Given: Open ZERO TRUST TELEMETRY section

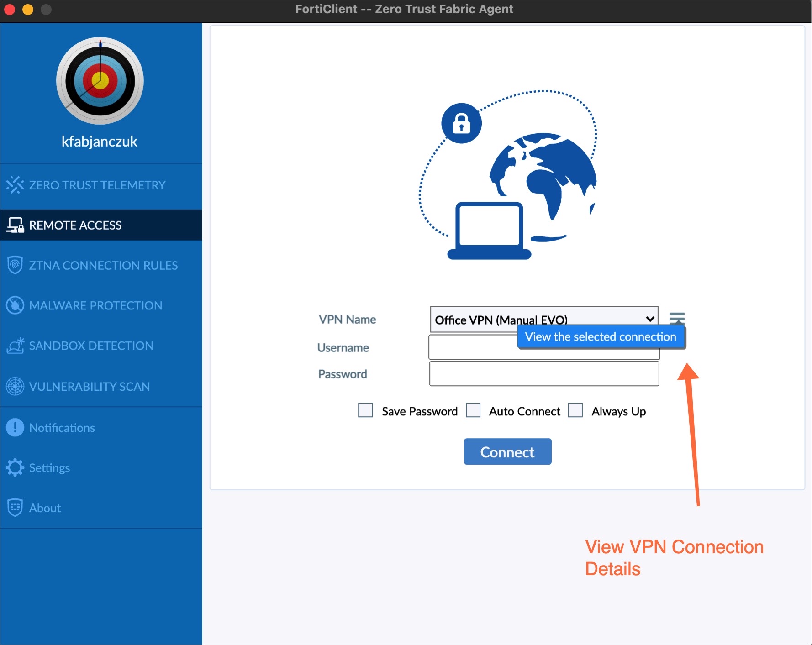Looking at the screenshot, I should pyautogui.click(x=101, y=185).
